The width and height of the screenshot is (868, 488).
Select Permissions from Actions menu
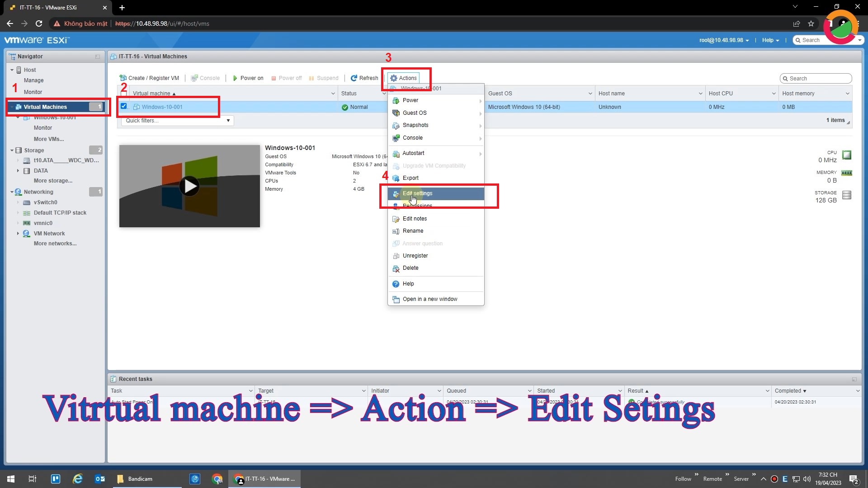click(417, 205)
